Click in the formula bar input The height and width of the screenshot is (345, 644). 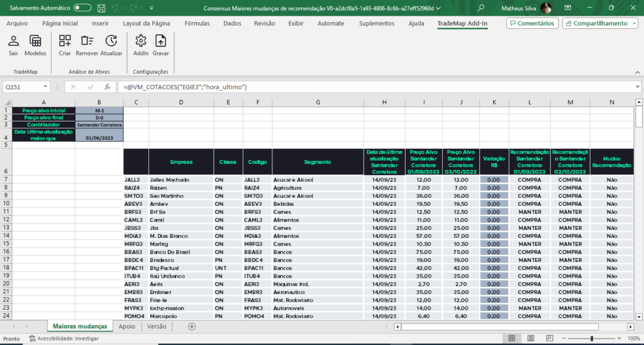pyautogui.click(x=376, y=87)
